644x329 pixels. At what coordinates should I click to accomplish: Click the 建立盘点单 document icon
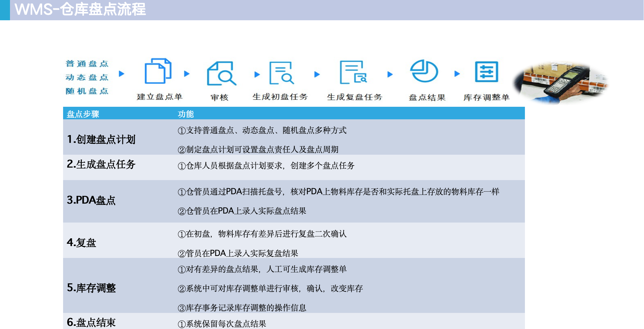(158, 71)
